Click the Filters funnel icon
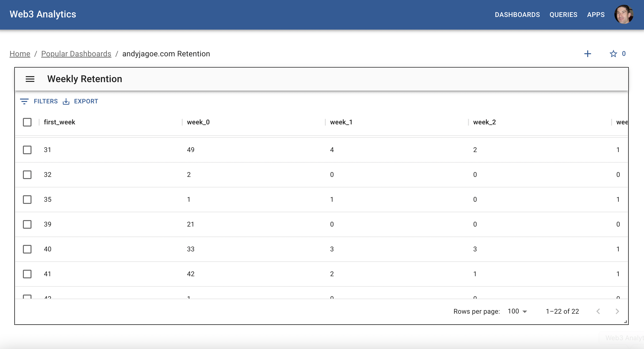The image size is (644, 349). tap(24, 101)
